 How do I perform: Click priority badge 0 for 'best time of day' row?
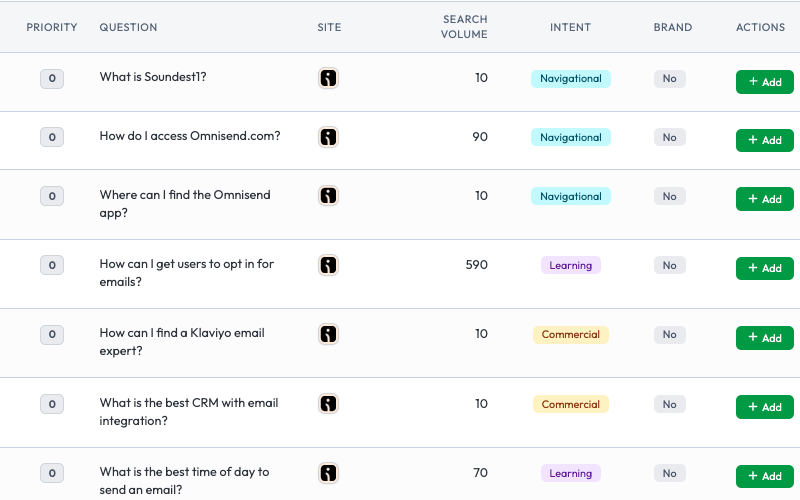tap(52, 473)
